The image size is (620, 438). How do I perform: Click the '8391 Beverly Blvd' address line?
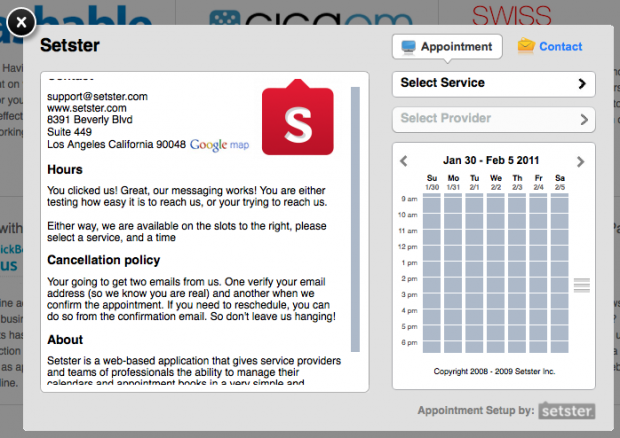coord(90,119)
